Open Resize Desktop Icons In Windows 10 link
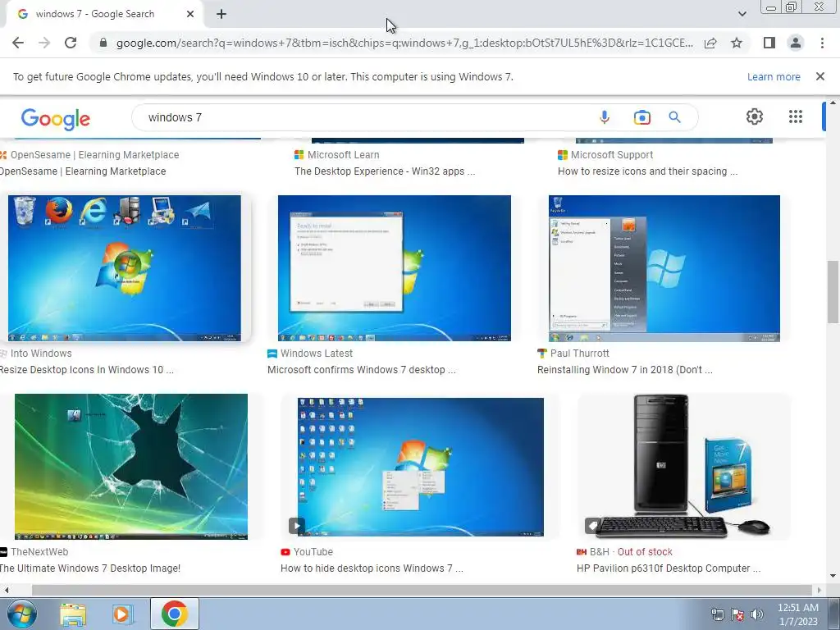This screenshot has width=840, height=630. (x=87, y=370)
